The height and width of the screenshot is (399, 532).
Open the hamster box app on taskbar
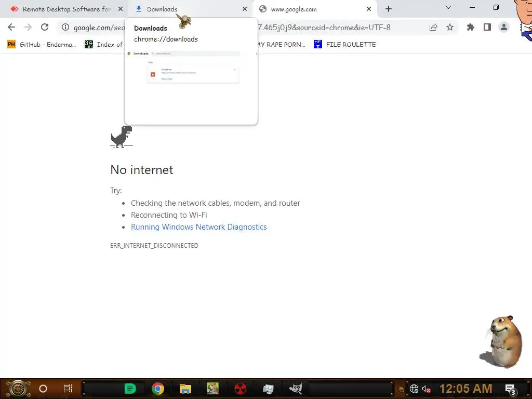[x=212, y=389]
